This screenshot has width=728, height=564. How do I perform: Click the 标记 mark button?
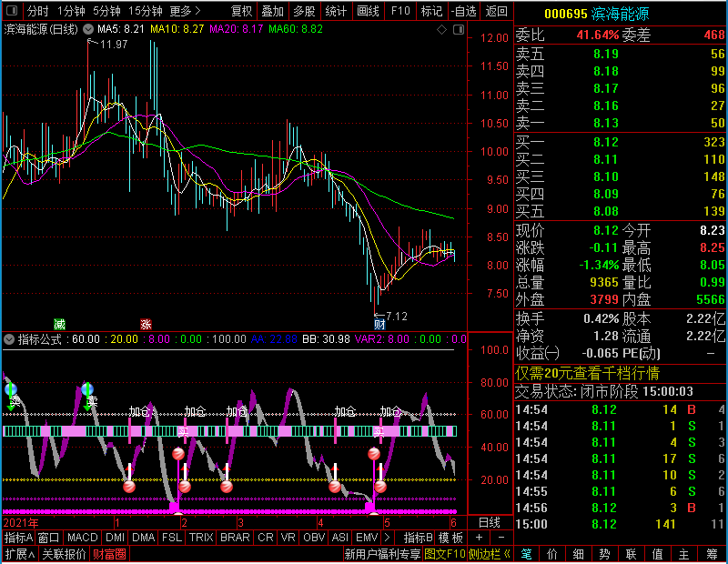431,11
